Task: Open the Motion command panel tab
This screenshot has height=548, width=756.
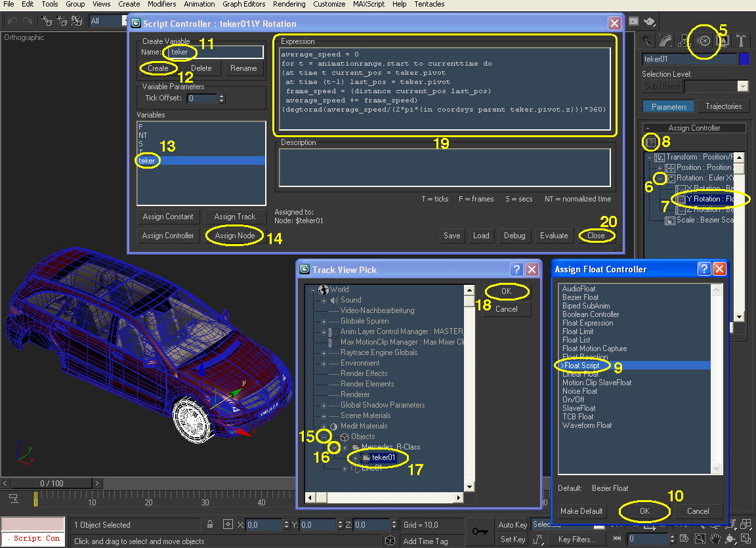Action: [703, 40]
